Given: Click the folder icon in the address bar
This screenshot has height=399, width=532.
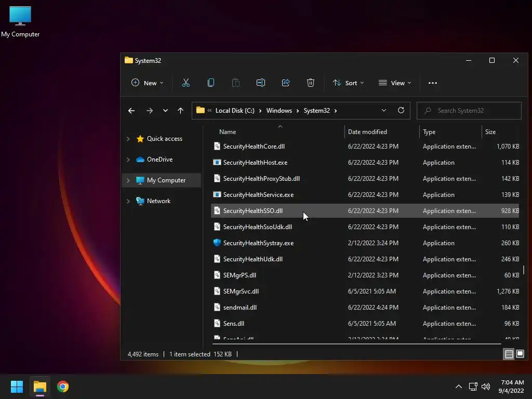Looking at the screenshot, I should point(200,110).
